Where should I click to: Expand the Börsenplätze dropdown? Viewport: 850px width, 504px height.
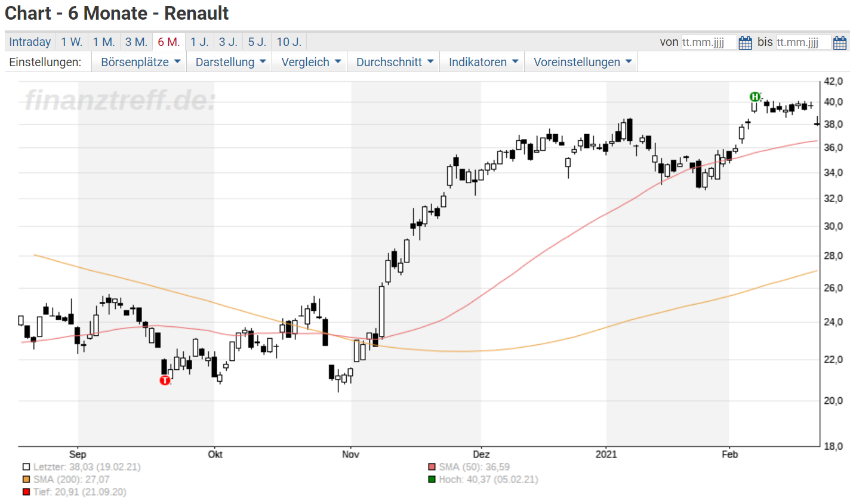140,62
